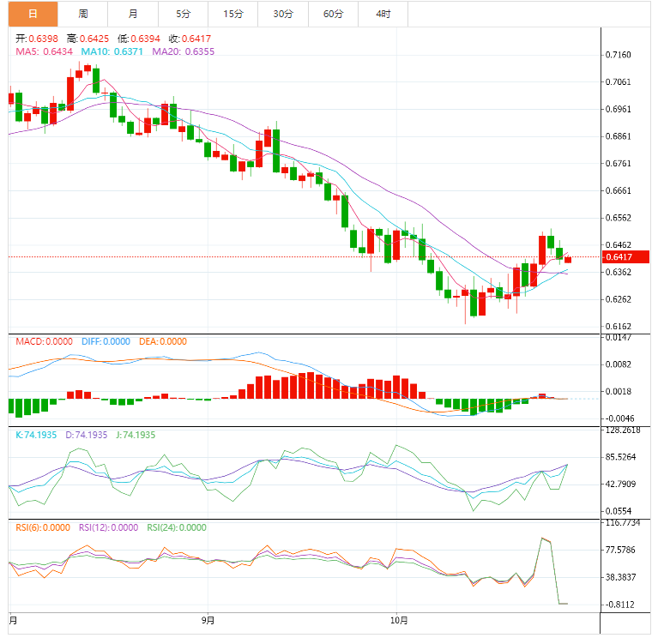Click the 0.6462 price axis label
Screen dimensions: 658x644
[618, 245]
